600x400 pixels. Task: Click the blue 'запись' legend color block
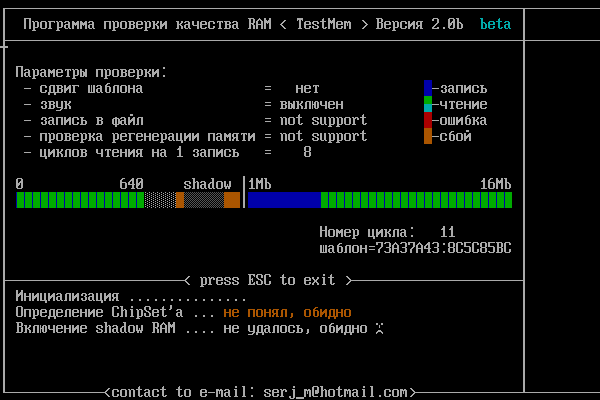click(x=428, y=88)
